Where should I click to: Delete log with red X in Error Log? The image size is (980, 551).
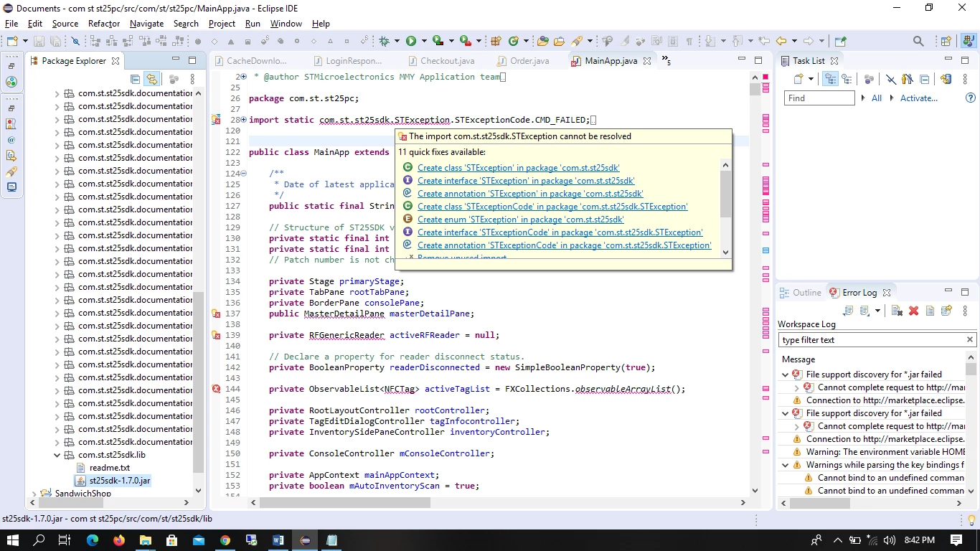913,311
